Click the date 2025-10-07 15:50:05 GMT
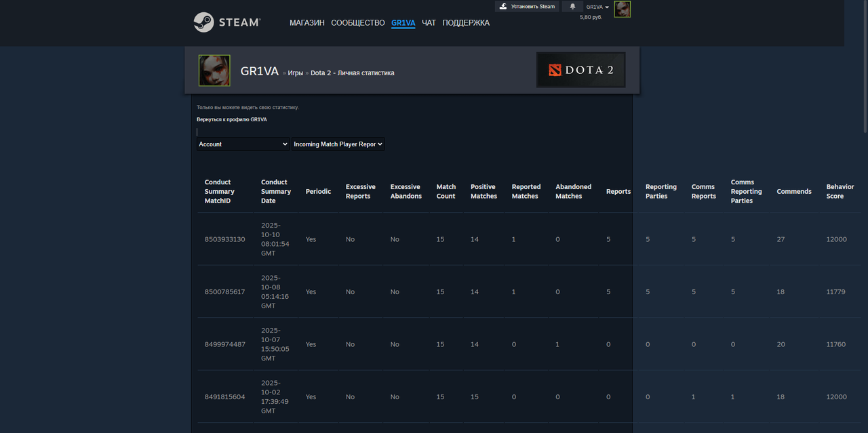Viewport: 868px width, 433px height. point(275,344)
